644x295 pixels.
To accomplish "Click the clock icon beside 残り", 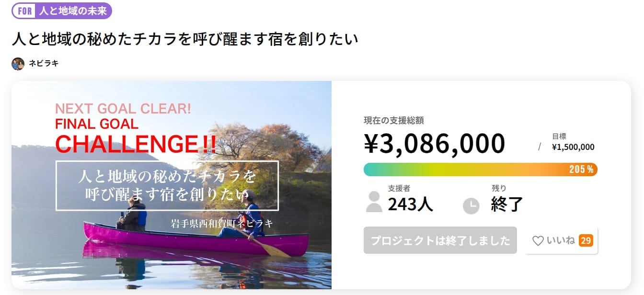I will coord(471,205).
